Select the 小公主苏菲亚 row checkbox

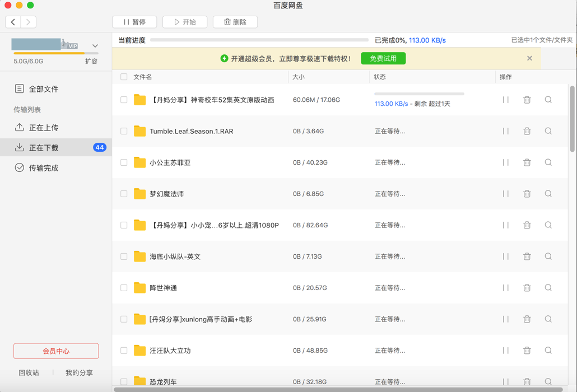124,162
